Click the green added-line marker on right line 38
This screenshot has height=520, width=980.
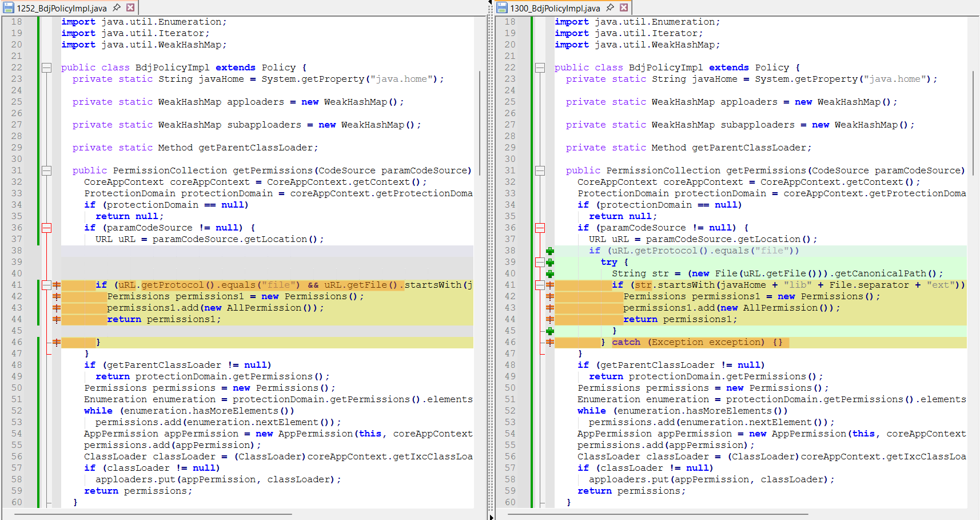point(550,251)
